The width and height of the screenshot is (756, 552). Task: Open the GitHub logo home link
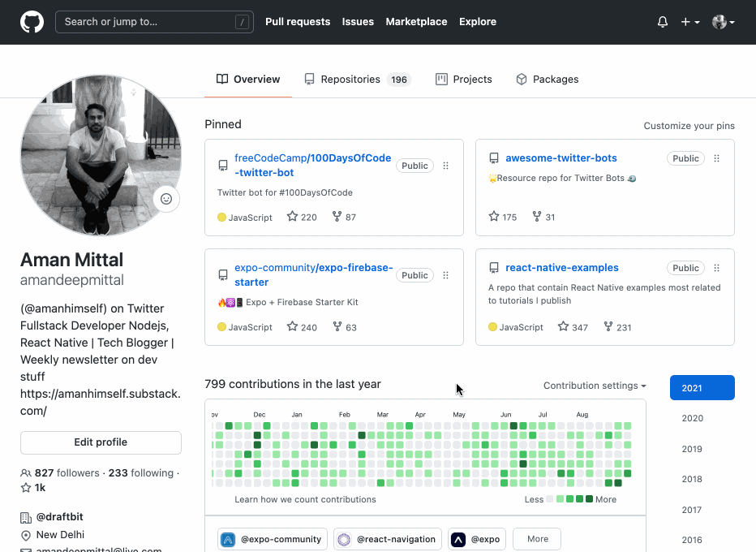32,22
